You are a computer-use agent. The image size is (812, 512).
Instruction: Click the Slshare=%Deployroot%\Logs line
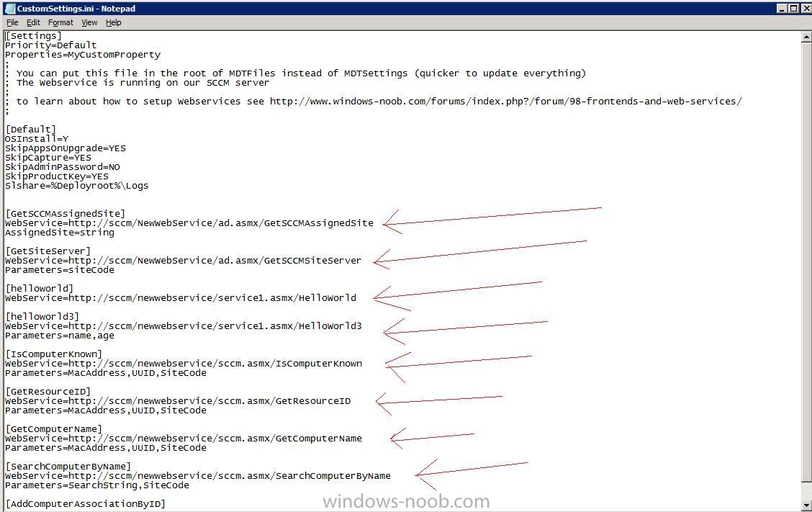[76, 186]
